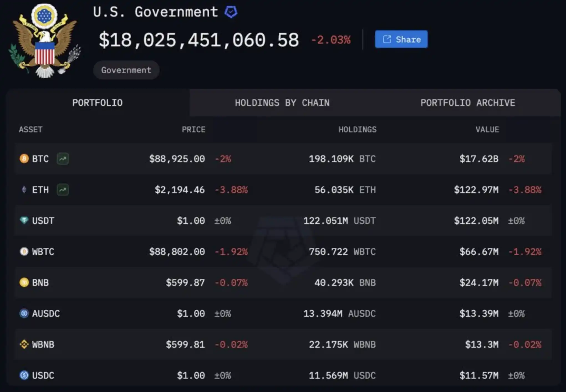
Task: Open the BTC price chart icon
Action: tap(63, 159)
